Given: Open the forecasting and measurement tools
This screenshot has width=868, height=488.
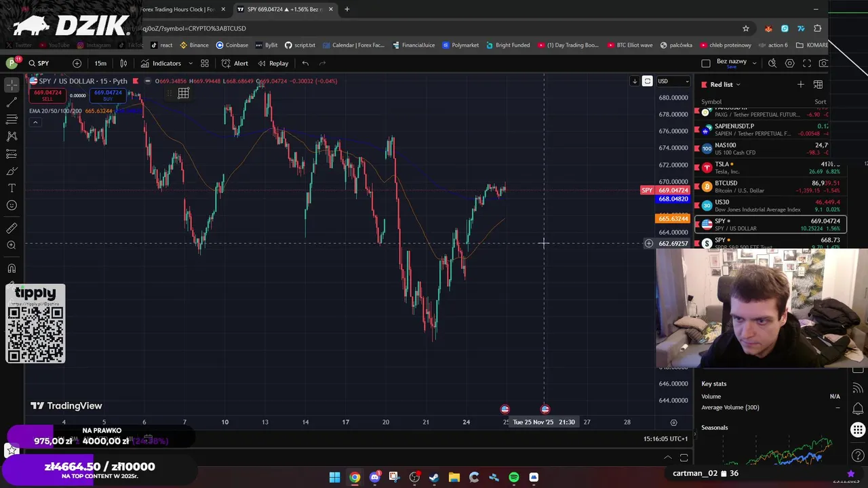Looking at the screenshot, I should click(12, 154).
